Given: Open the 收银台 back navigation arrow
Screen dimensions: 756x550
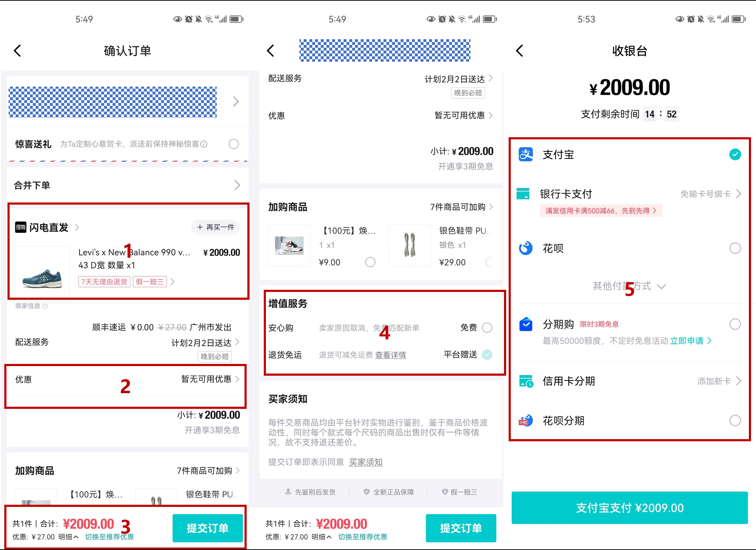Looking at the screenshot, I should point(519,51).
